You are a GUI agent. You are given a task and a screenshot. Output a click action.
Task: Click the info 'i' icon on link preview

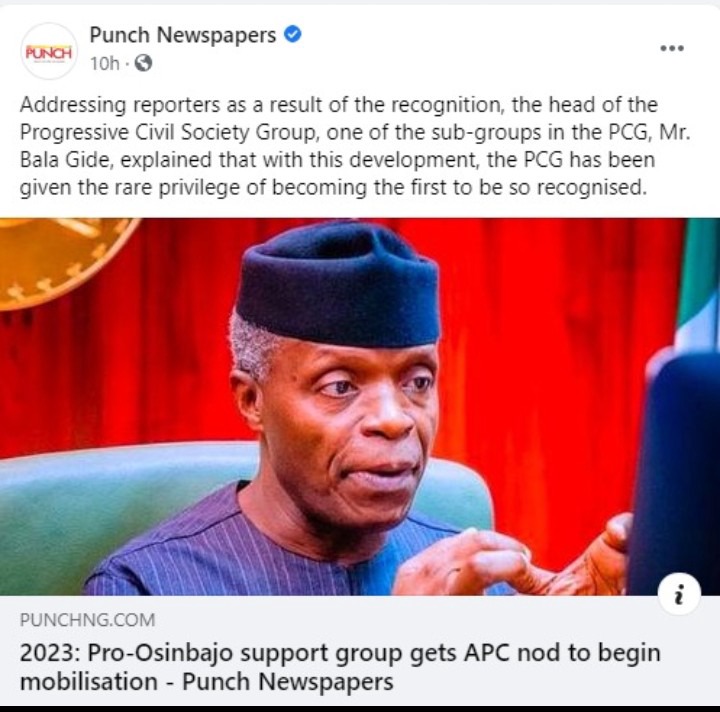679,594
